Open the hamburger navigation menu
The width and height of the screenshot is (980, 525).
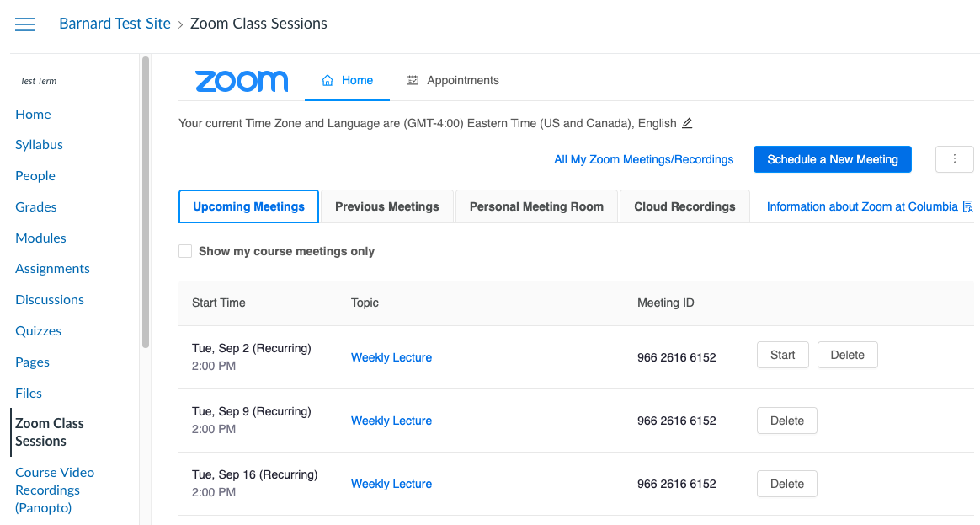pyautogui.click(x=25, y=24)
